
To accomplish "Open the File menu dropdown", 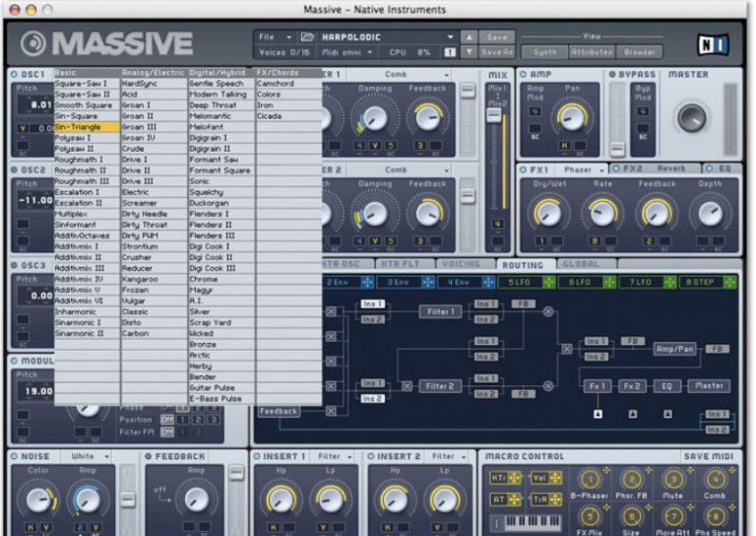I will click(275, 37).
